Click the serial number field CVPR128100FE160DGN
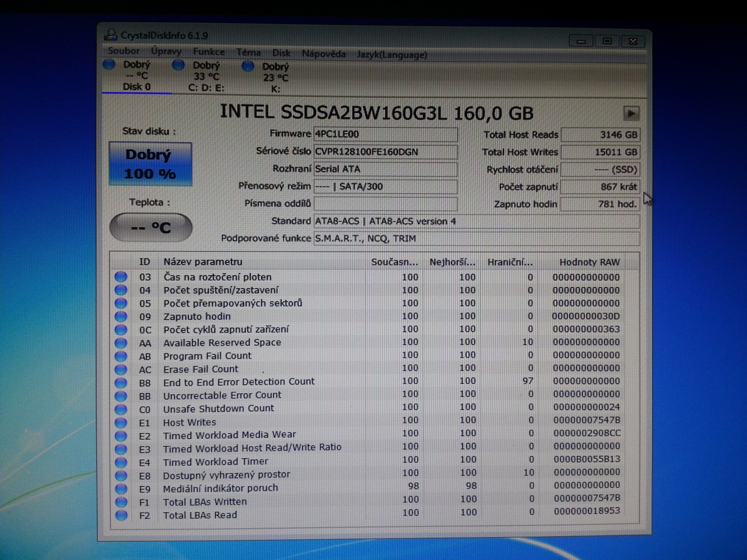Image resolution: width=747 pixels, height=560 pixels. click(385, 151)
